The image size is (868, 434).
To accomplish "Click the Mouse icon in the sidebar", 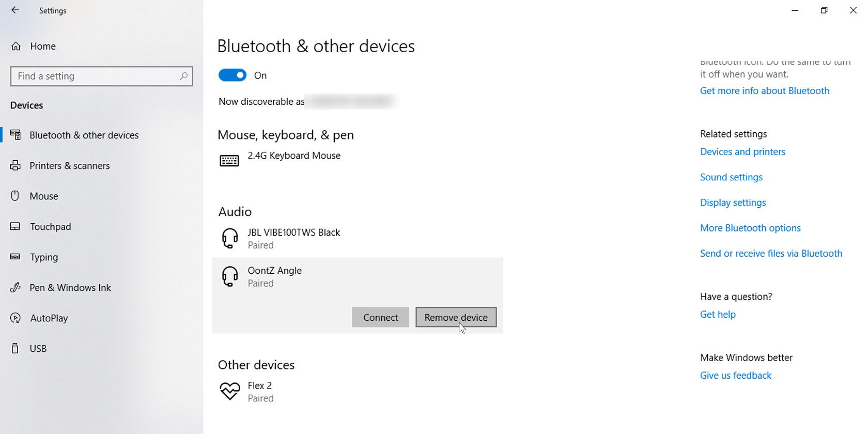I will click(x=15, y=196).
